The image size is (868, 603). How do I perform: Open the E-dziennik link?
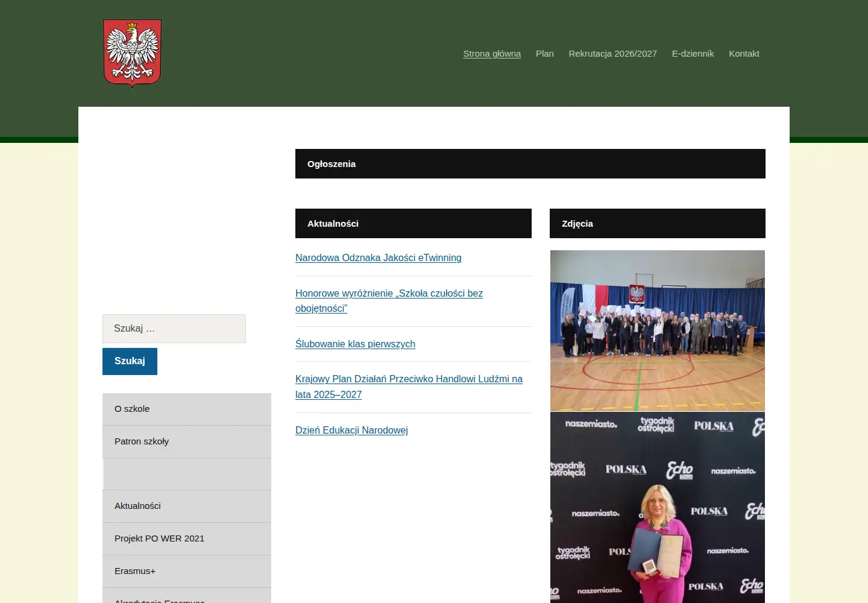click(693, 54)
